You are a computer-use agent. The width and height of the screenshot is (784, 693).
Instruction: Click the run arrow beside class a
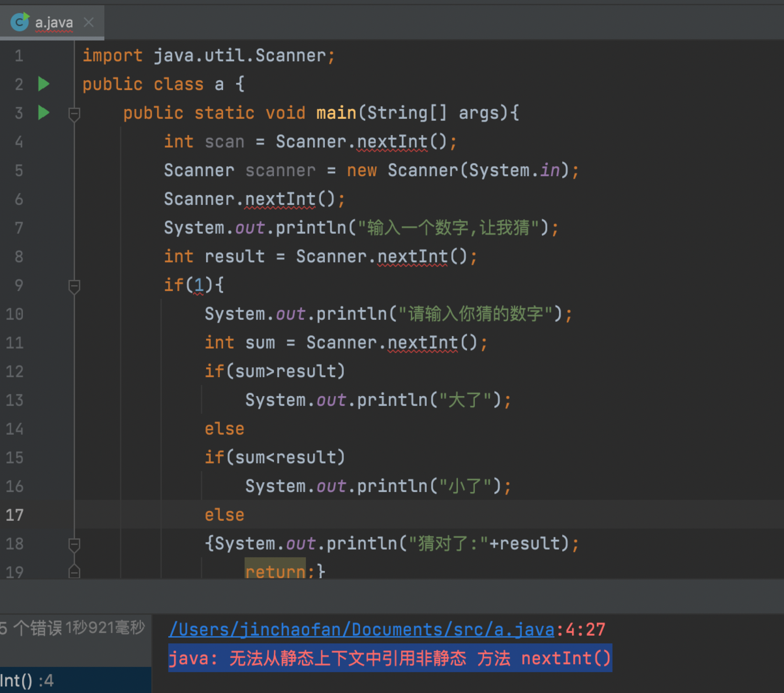pos(44,84)
